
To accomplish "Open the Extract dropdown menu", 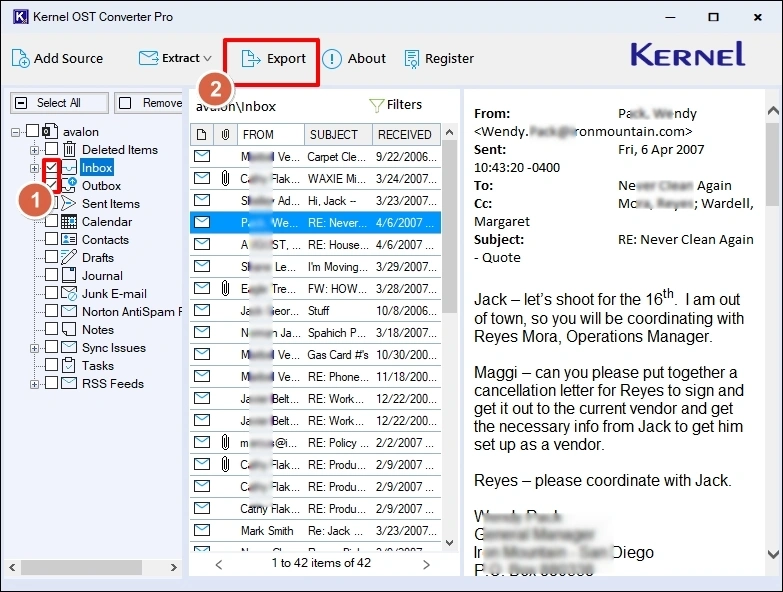I will (175, 58).
